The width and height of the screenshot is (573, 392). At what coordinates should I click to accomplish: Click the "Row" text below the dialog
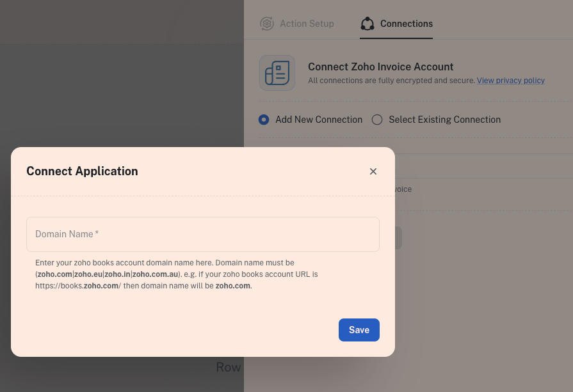pyautogui.click(x=228, y=367)
